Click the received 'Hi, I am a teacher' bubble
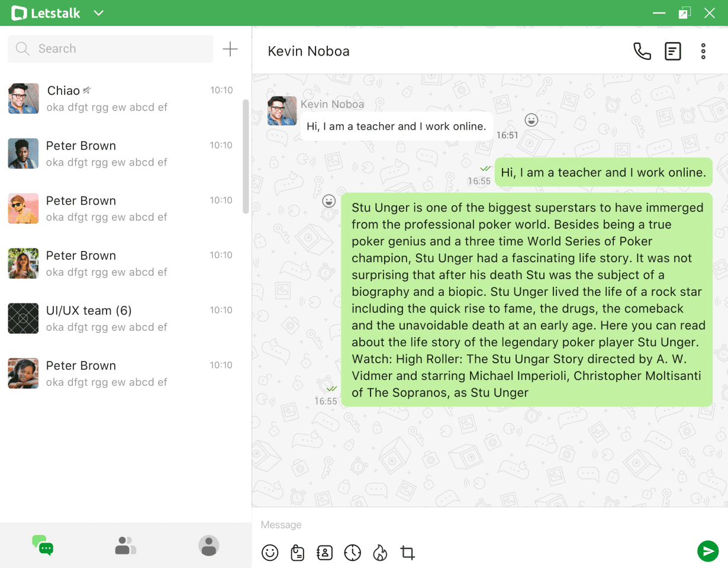Screen dimensions: 728x568 397,126
